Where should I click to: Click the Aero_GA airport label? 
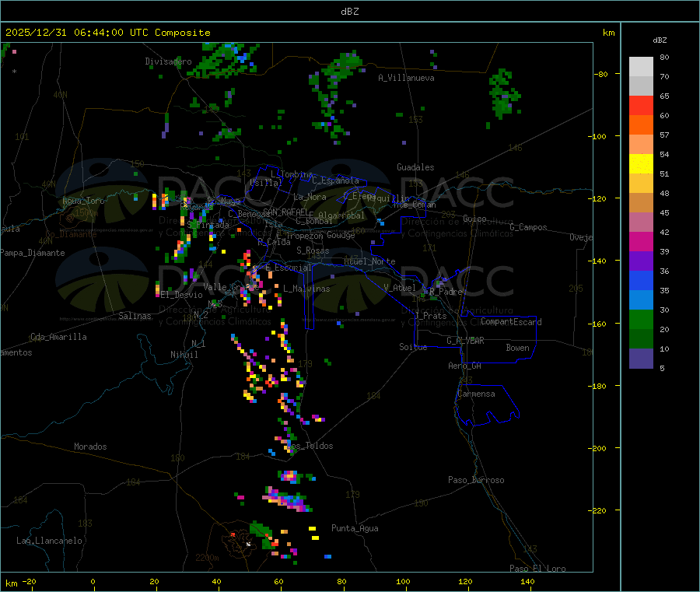click(464, 366)
